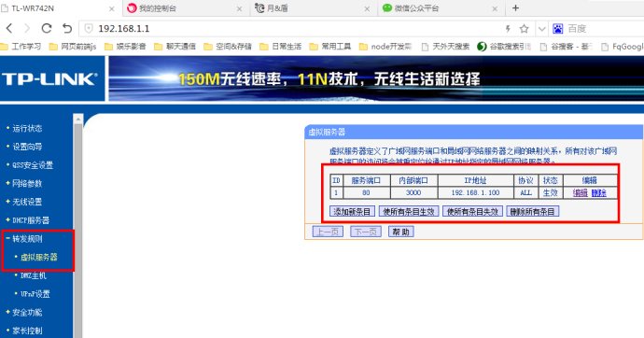Click the shield security icon in address bar

pos(89,28)
